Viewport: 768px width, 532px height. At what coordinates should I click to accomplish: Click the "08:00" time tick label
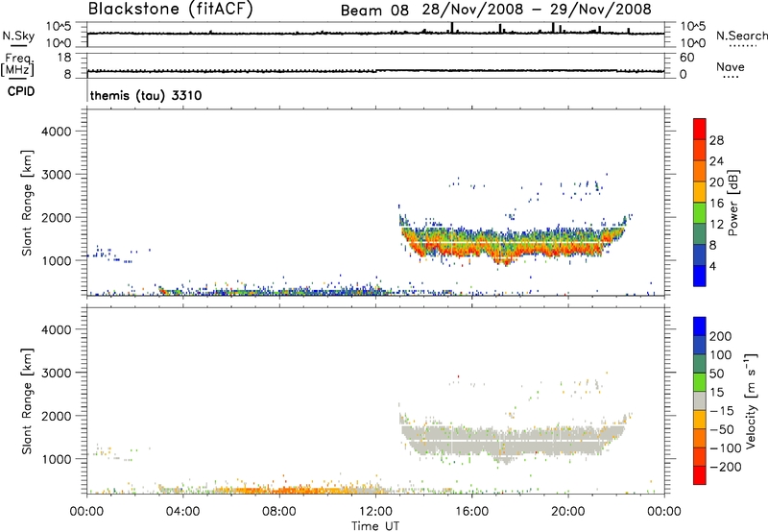pos(278,512)
